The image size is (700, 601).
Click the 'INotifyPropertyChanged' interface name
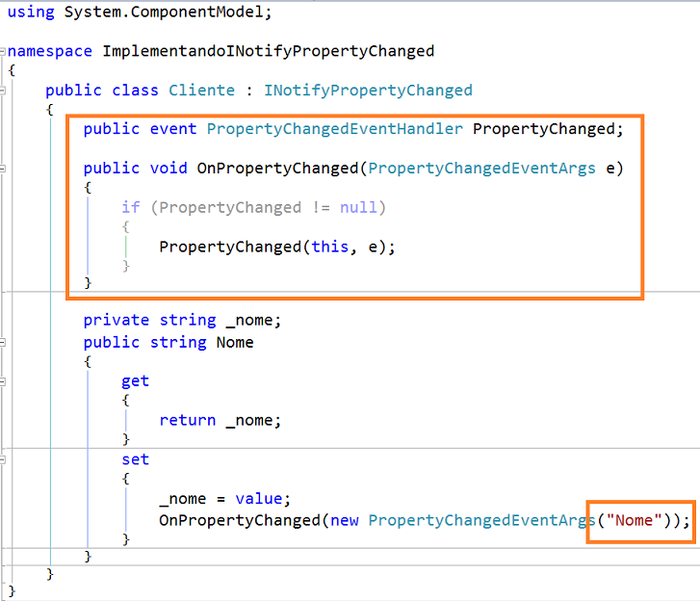coord(369,91)
